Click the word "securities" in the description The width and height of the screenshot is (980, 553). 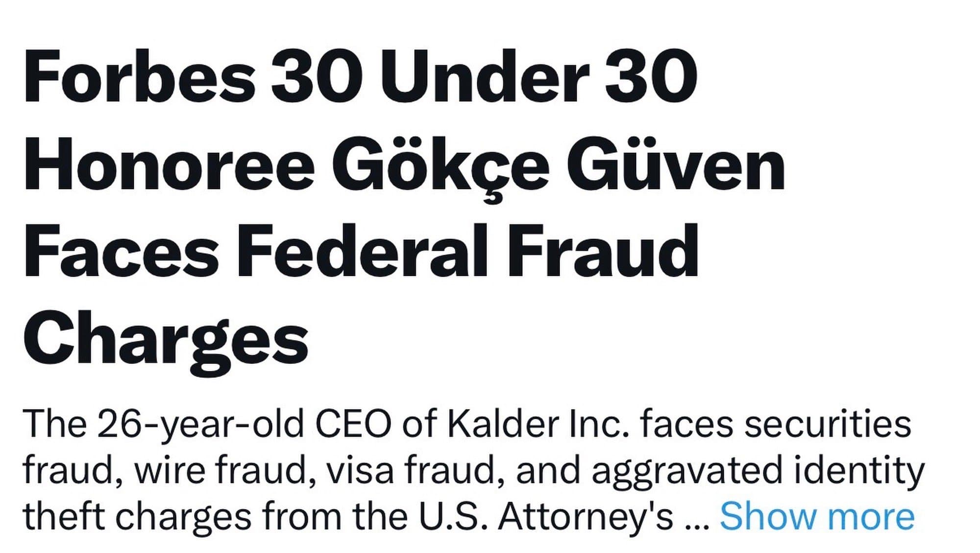(828, 424)
